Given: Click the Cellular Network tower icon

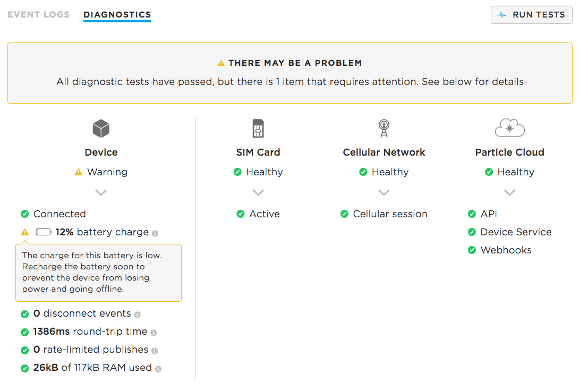Looking at the screenshot, I should click(384, 128).
